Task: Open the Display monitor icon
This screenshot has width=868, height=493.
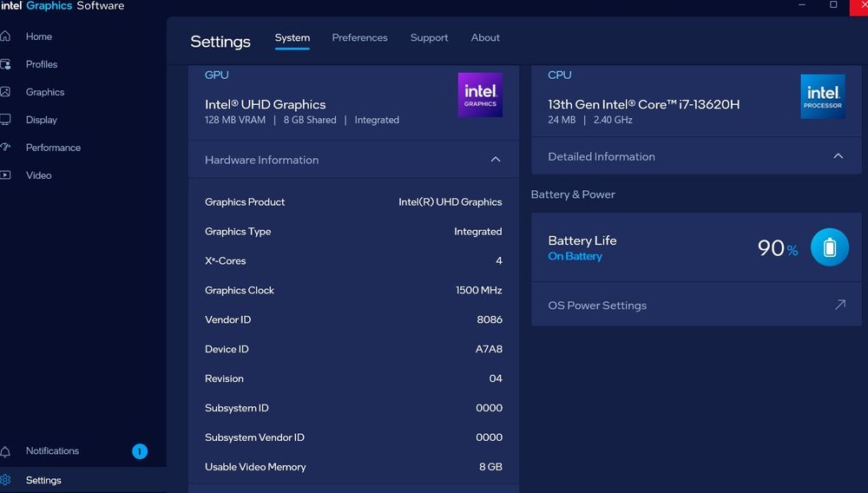Action: [5, 120]
